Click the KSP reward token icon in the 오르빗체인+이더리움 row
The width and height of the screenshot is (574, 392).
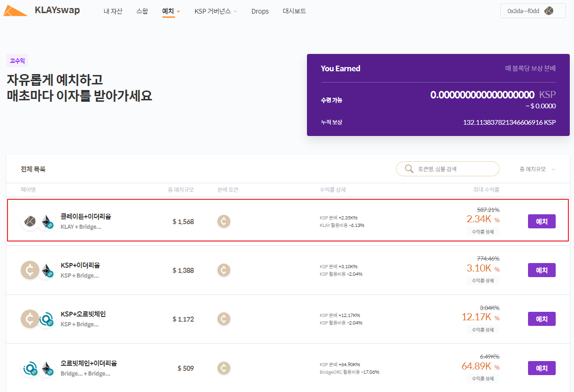point(224,368)
